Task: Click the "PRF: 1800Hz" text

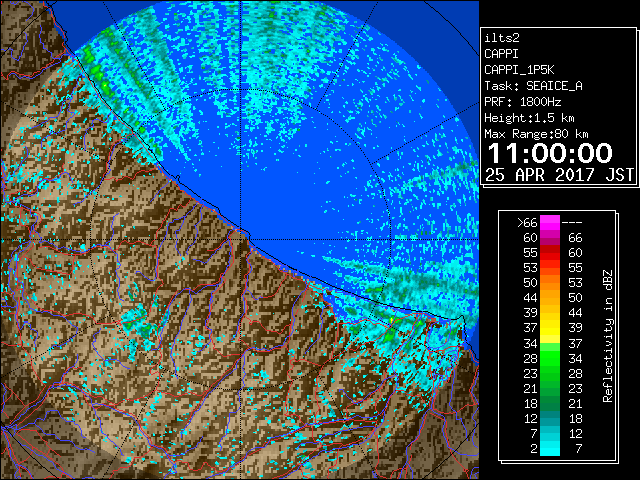Action: (x=522, y=102)
